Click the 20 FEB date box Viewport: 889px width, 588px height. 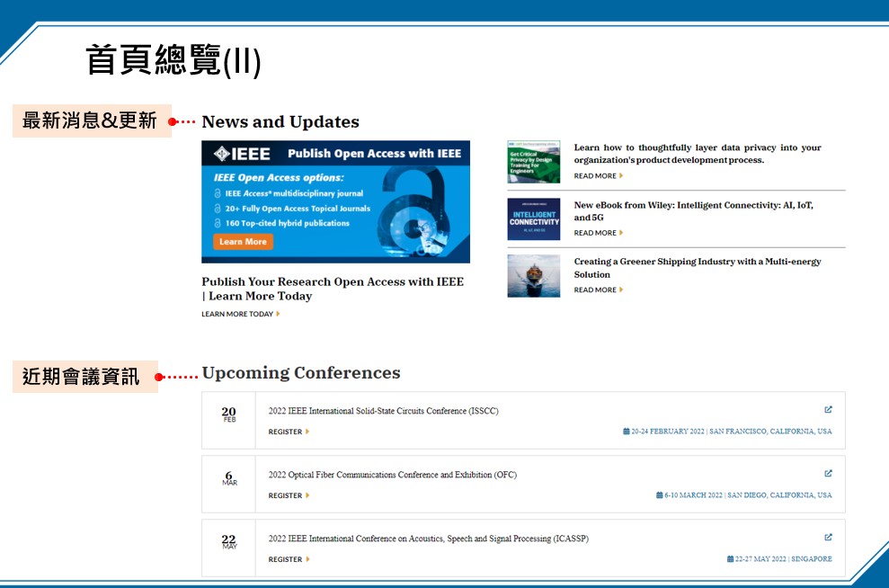[229, 420]
